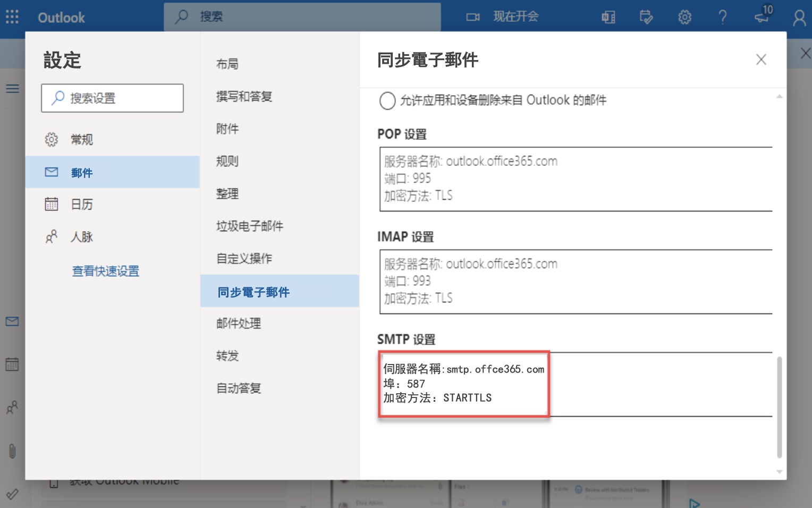Image resolution: width=812 pixels, height=508 pixels.
Task: Click the scroll down arrow in settings panel
Action: (780, 471)
